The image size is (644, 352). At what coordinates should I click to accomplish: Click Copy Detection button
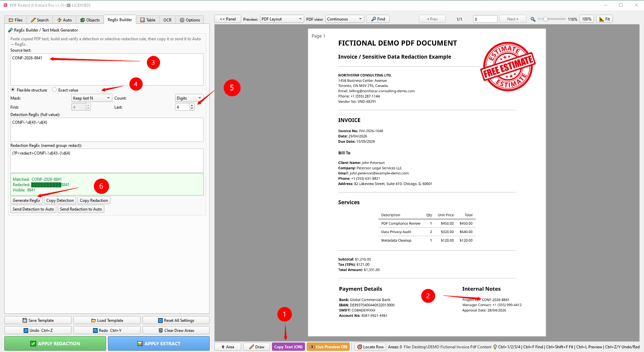click(x=60, y=200)
